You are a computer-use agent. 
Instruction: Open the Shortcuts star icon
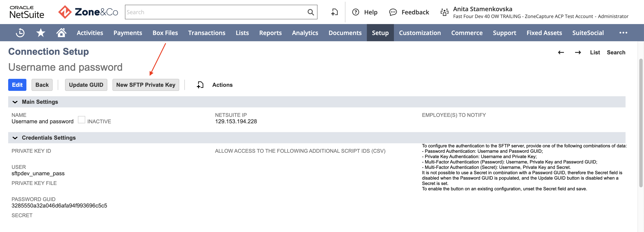pyautogui.click(x=41, y=33)
